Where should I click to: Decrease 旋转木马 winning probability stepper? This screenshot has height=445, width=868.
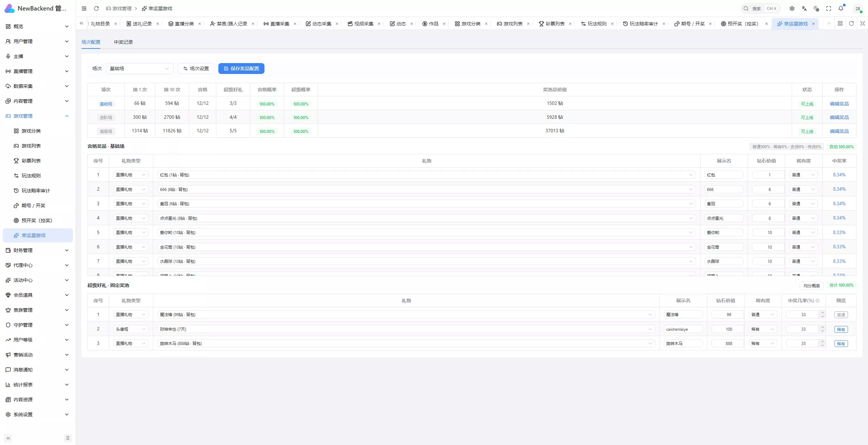(823, 345)
